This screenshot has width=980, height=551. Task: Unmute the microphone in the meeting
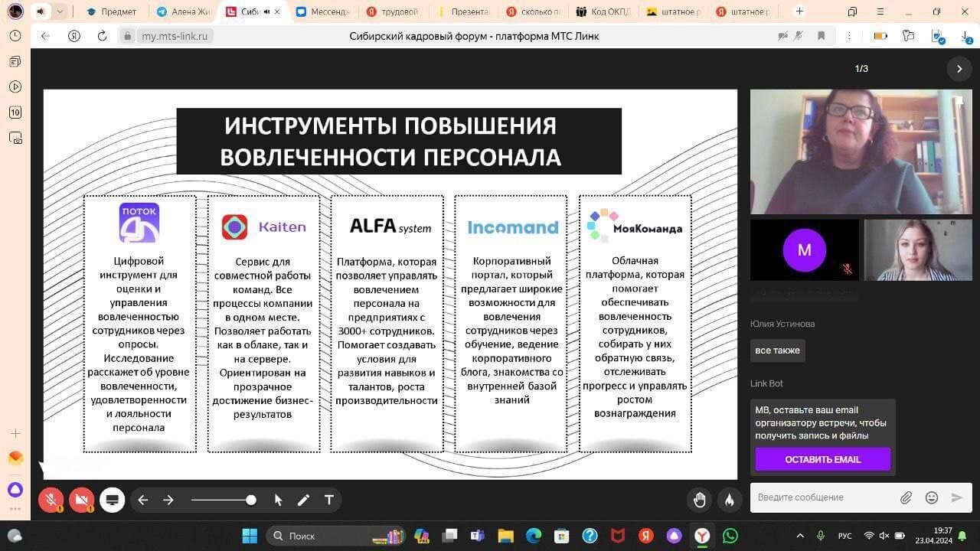coord(51,500)
